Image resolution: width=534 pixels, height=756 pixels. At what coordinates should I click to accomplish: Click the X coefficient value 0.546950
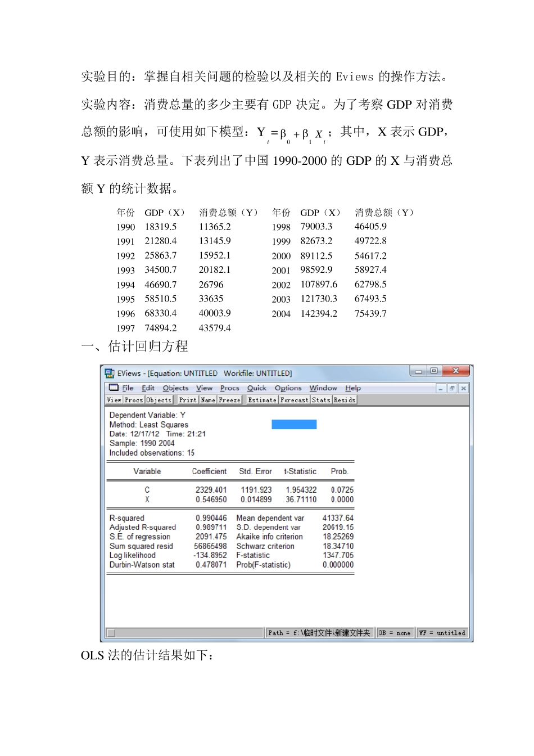[x=211, y=499]
